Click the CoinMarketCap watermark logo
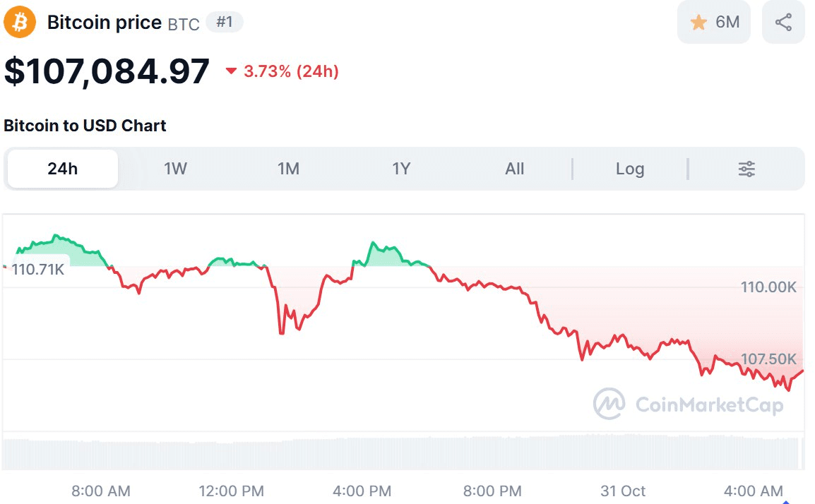This screenshot has width=815, height=504. pyautogui.click(x=609, y=404)
